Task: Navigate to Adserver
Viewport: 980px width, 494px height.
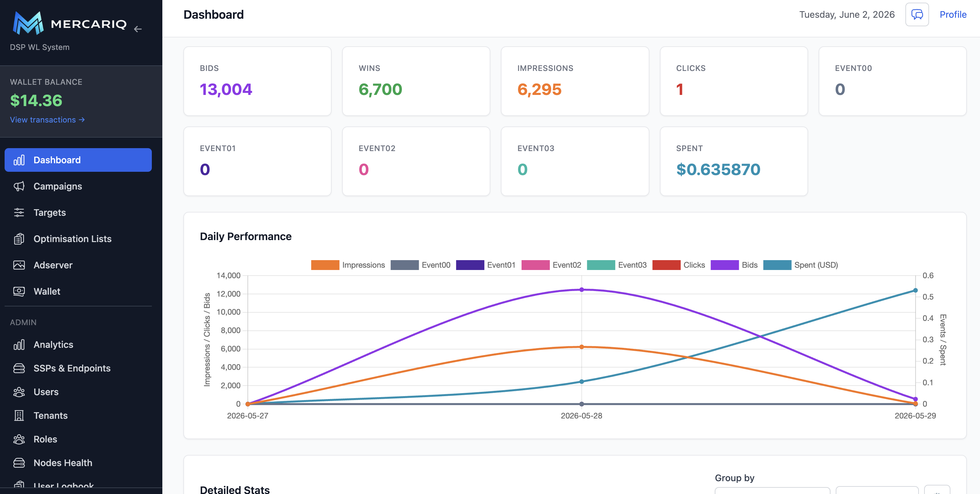Action: click(x=78, y=265)
